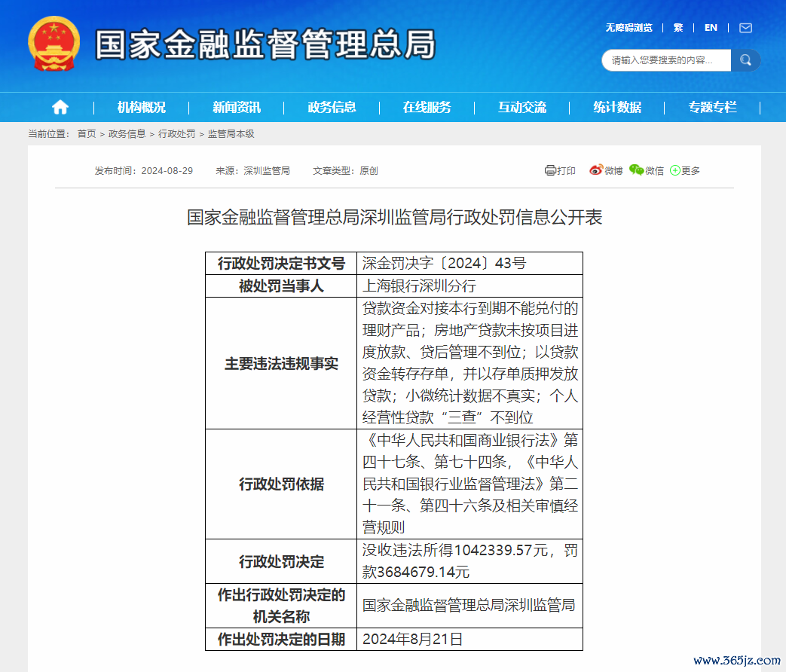Click the 当前位置 breadcrumb label
This screenshot has height=672, width=786.
pos(48,134)
